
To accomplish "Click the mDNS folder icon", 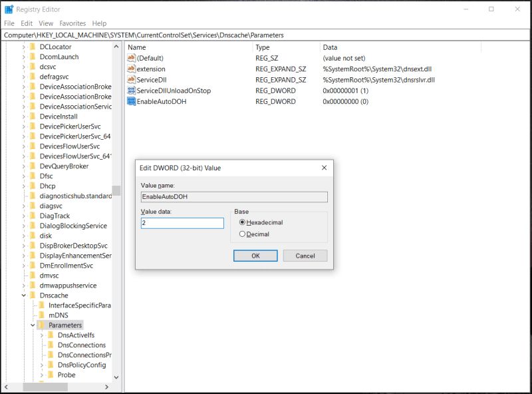I will point(41,315).
